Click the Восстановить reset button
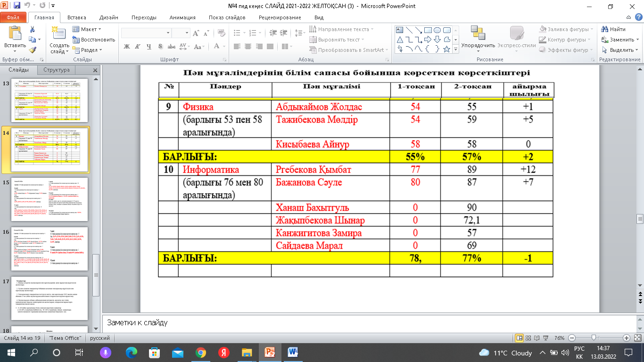This screenshot has width=644, height=362. click(x=93, y=40)
